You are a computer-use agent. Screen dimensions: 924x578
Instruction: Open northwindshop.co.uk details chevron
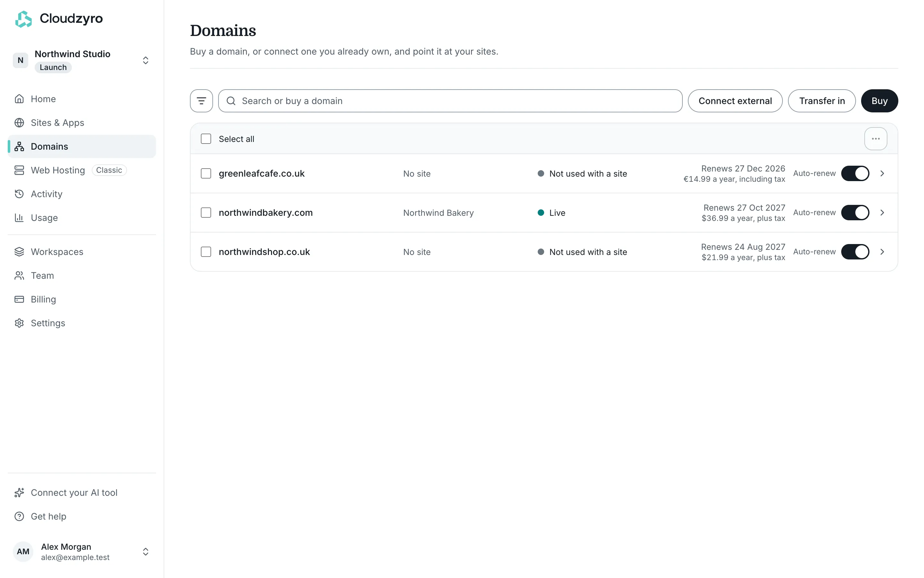point(882,252)
